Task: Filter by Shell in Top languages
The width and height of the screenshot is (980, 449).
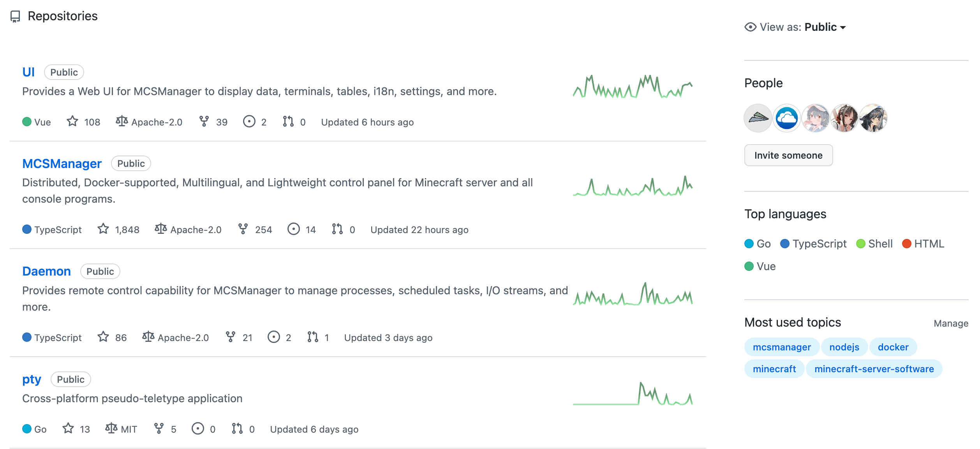Action: [874, 244]
